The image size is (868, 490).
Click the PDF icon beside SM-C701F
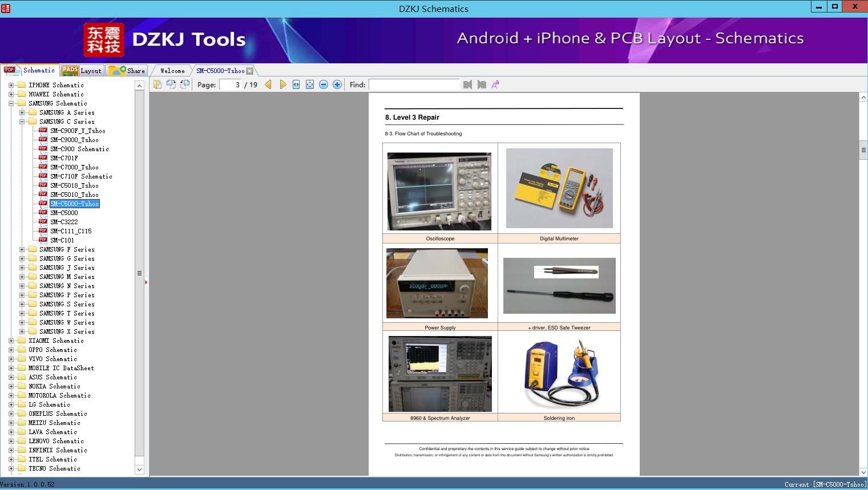(x=43, y=157)
